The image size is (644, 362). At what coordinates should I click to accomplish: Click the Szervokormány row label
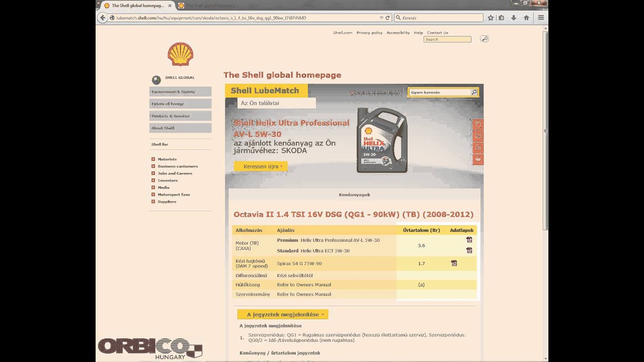[253, 294]
